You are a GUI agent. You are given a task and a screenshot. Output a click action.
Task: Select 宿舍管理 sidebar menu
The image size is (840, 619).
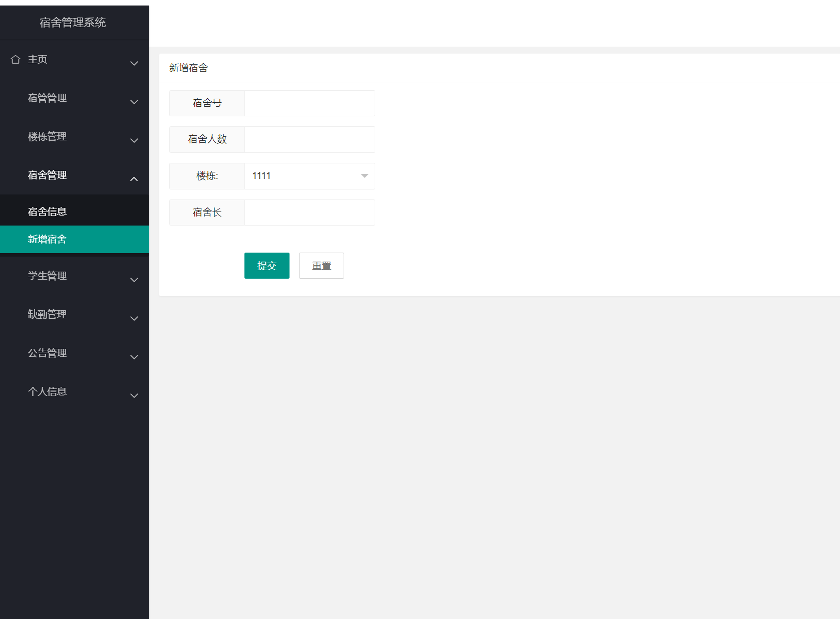coord(74,175)
